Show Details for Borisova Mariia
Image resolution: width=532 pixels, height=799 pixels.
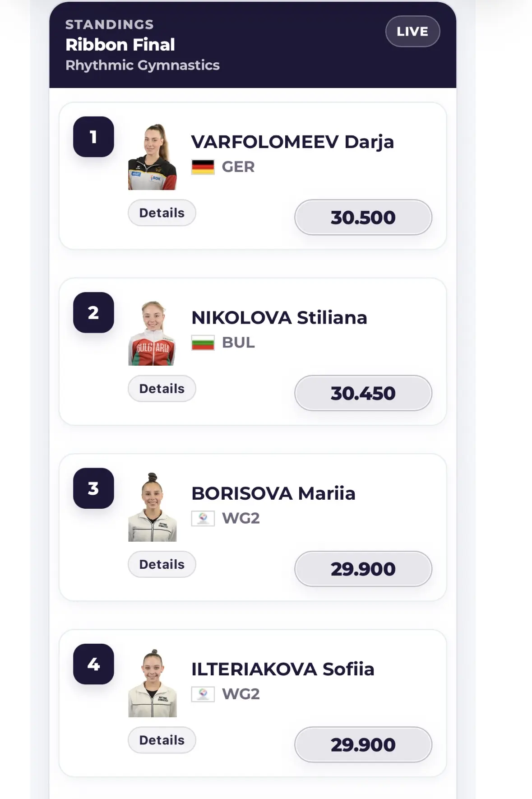[x=162, y=564]
